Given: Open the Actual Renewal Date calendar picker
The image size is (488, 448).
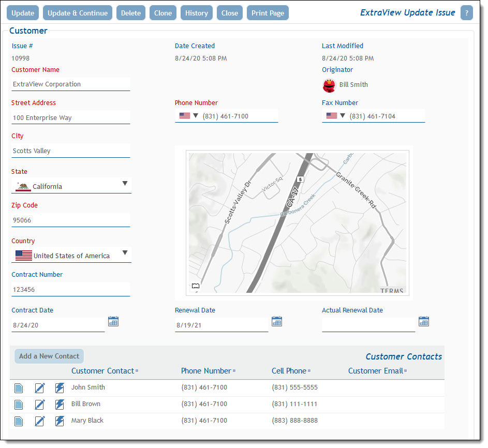Looking at the screenshot, I should click(424, 321).
